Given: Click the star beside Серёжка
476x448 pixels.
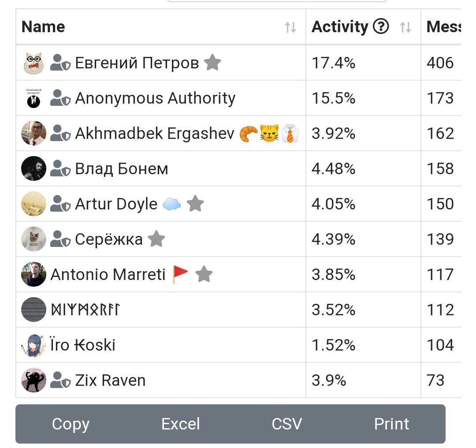Looking at the screenshot, I should pos(156,239).
